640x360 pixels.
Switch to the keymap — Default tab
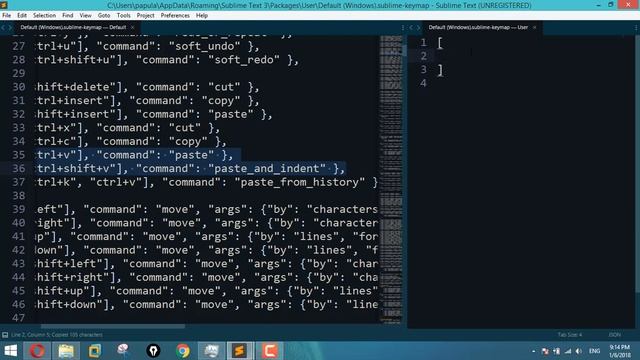coord(73,27)
